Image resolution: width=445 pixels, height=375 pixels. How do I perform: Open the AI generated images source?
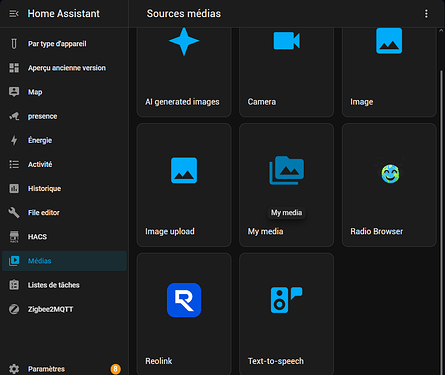pyautogui.click(x=184, y=72)
